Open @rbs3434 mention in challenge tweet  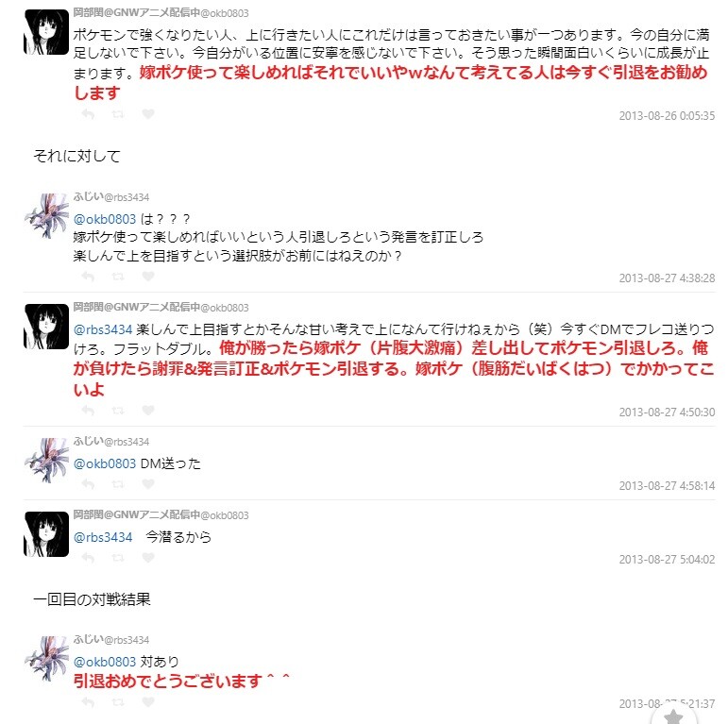coord(103,329)
